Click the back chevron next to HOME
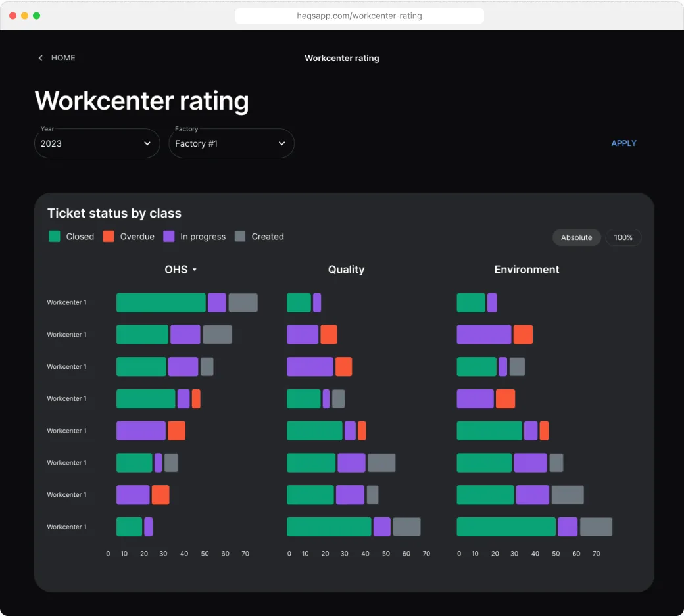The image size is (684, 616). (41, 58)
